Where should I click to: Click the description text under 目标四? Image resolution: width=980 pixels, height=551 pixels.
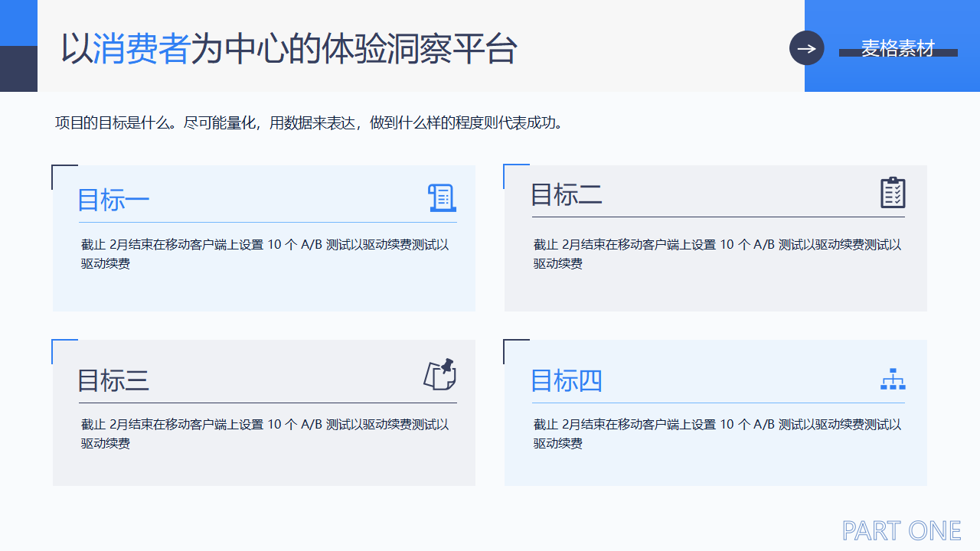(x=717, y=434)
